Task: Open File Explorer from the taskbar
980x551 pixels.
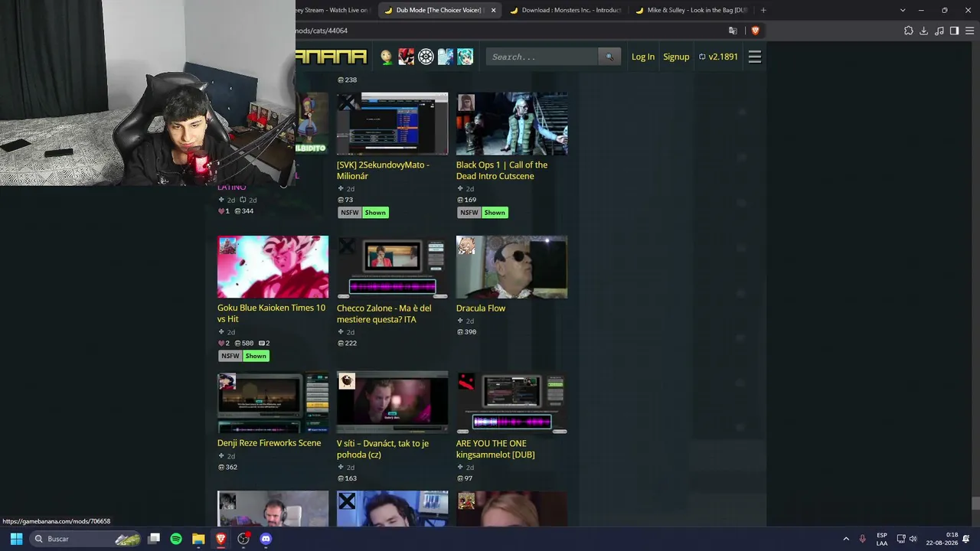Action: point(198,539)
